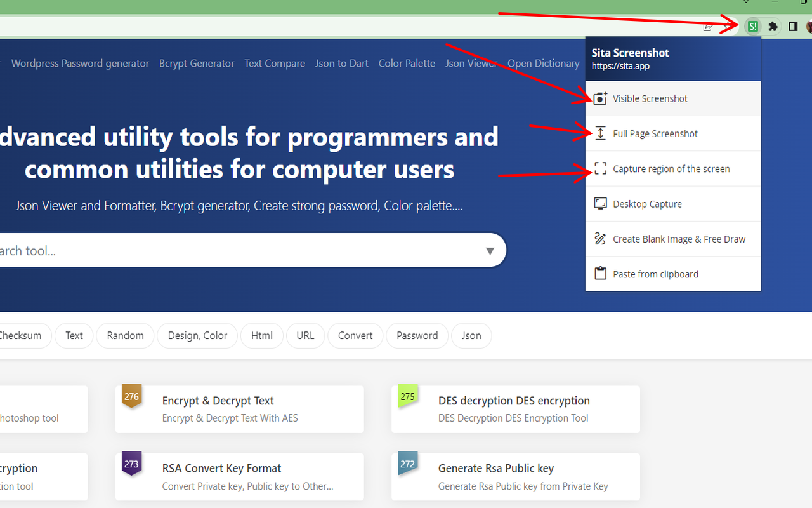Click the Capture region dashed-square icon
This screenshot has width=812, height=508.
[600, 169]
